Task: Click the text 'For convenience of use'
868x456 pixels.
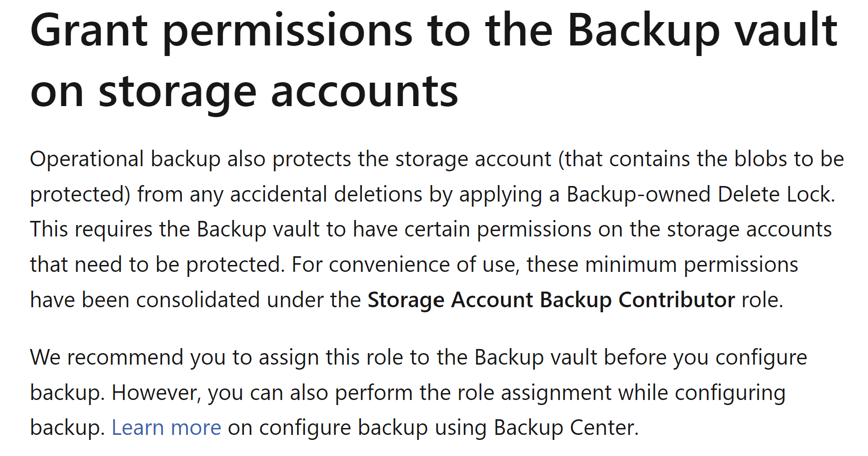Action: point(405,265)
